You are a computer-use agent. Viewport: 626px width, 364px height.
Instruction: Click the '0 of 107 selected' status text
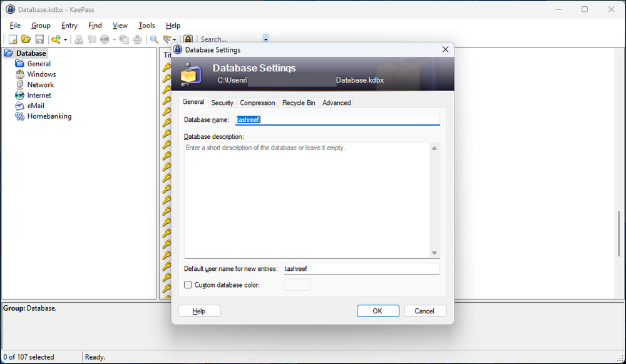coord(29,357)
